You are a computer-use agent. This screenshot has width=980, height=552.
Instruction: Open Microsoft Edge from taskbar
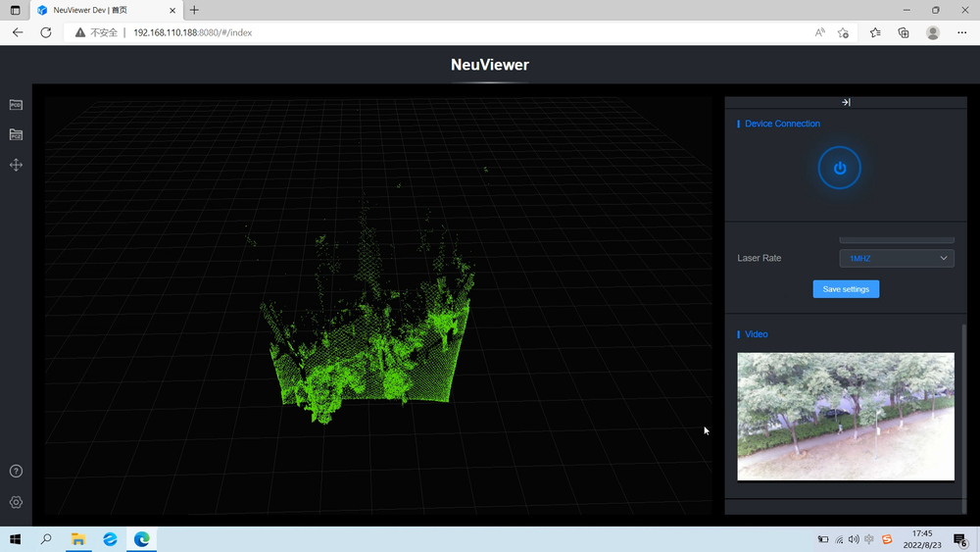pos(142,539)
